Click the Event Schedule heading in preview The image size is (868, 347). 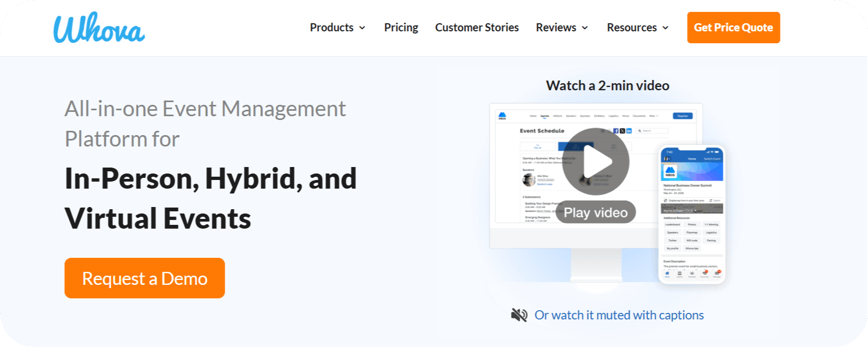coord(542,131)
